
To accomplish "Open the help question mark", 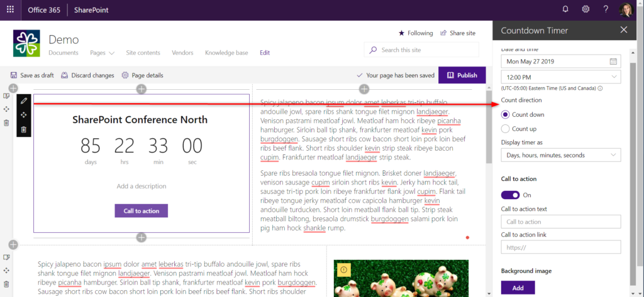I will point(606,9).
